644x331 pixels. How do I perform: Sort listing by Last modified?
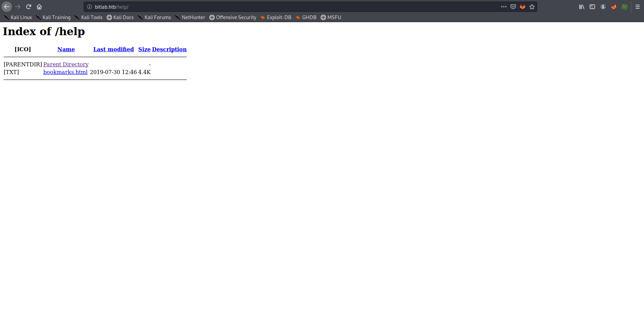pos(113,49)
